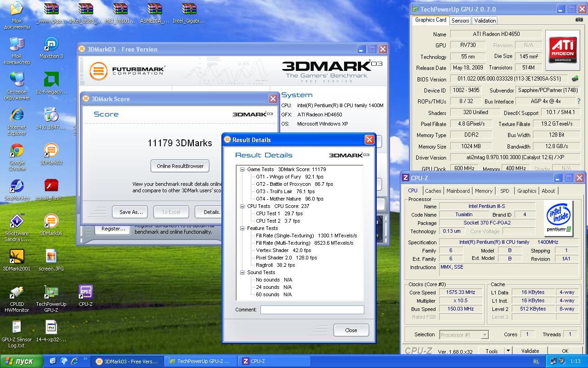588x368 pixels.
Task: Click the Tools button in CPU-Z
Action: coord(492,351)
